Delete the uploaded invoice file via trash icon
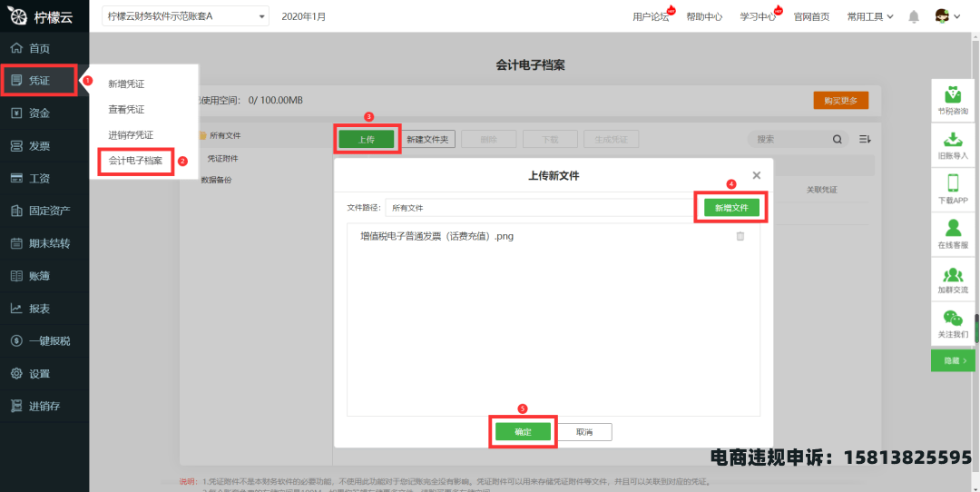Image resolution: width=980 pixels, height=492 pixels. [x=740, y=236]
